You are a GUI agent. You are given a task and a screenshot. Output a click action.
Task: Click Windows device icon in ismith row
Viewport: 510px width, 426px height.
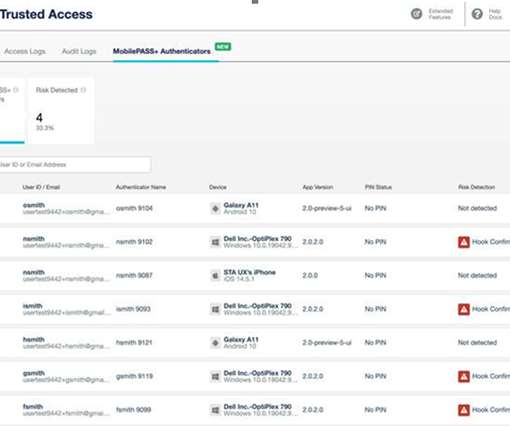(x=215, y=309)
